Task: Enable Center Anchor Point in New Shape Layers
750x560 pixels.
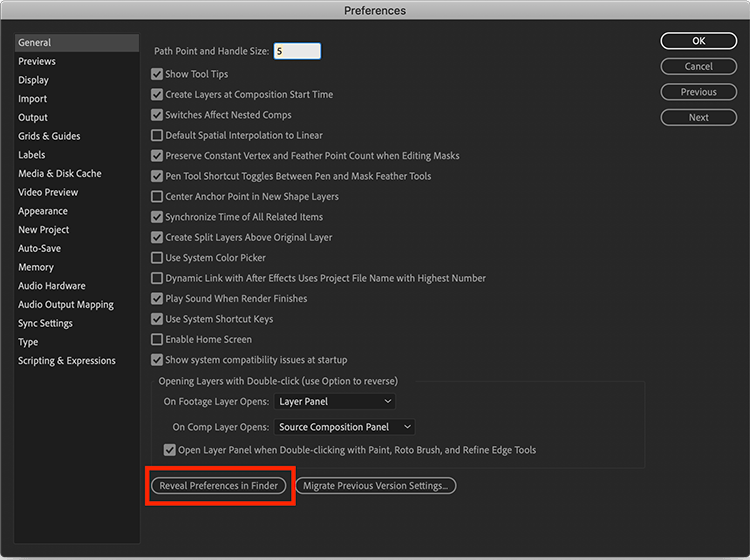Action: click(157, 197)
